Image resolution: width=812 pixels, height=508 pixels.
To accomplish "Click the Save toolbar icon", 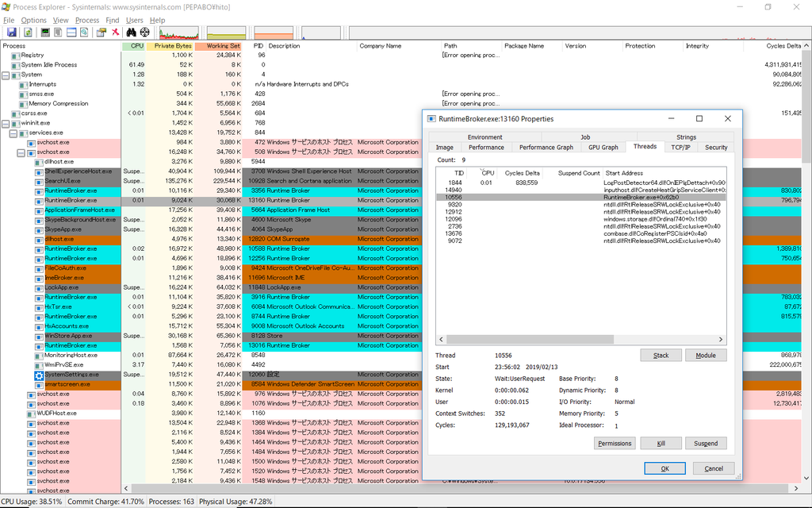I will tap(11, 32).
